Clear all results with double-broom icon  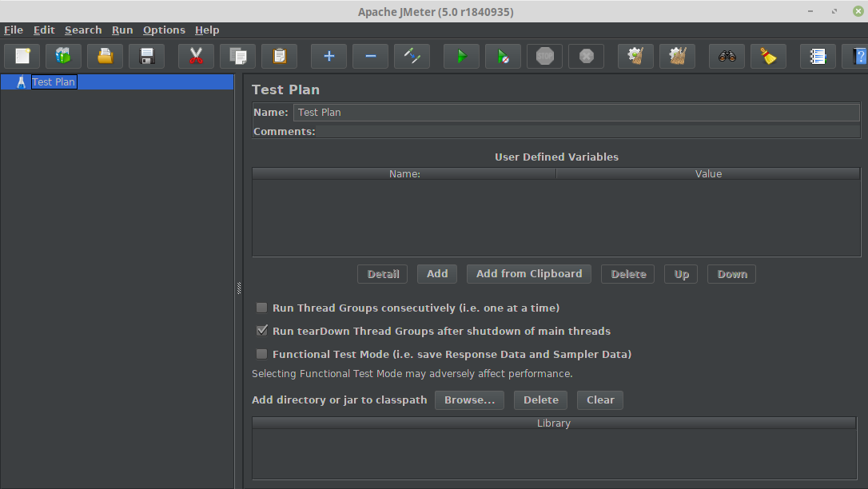pyautogui.click(x=677, y=57)
